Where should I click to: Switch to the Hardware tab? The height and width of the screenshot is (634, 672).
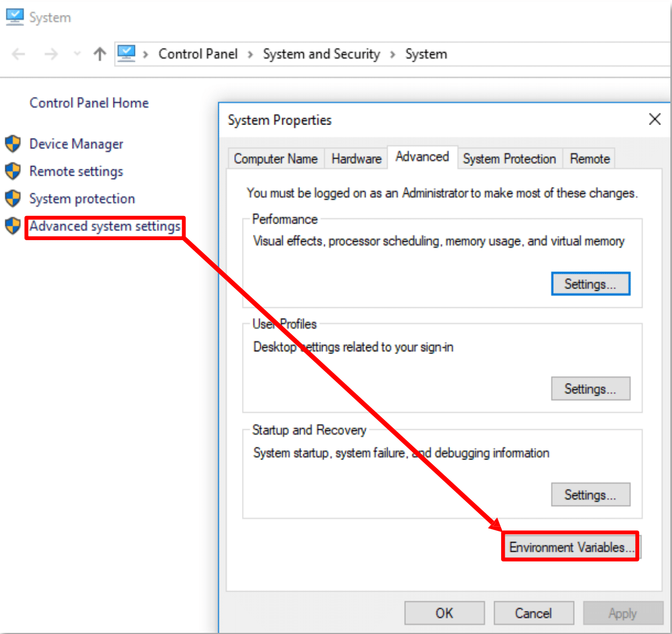(x=356, y=159)
